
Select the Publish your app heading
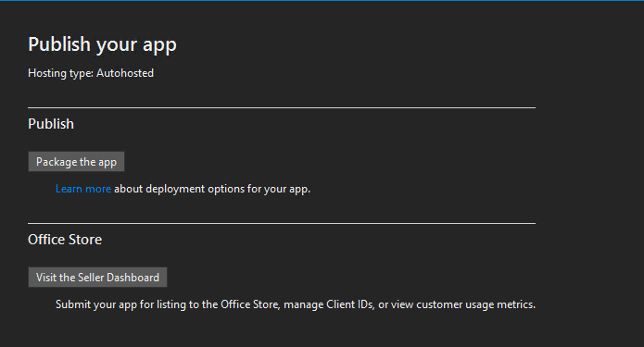[102, 44]
